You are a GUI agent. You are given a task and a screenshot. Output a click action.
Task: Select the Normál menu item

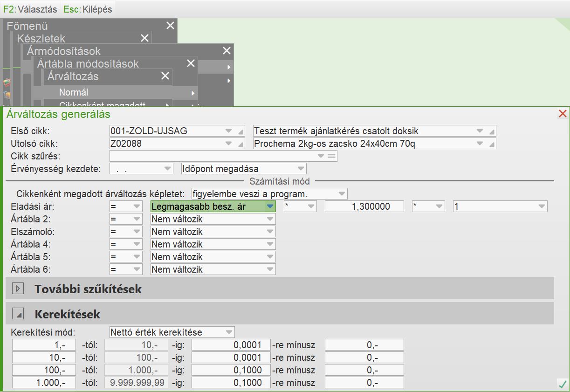(x=74, y=92)
